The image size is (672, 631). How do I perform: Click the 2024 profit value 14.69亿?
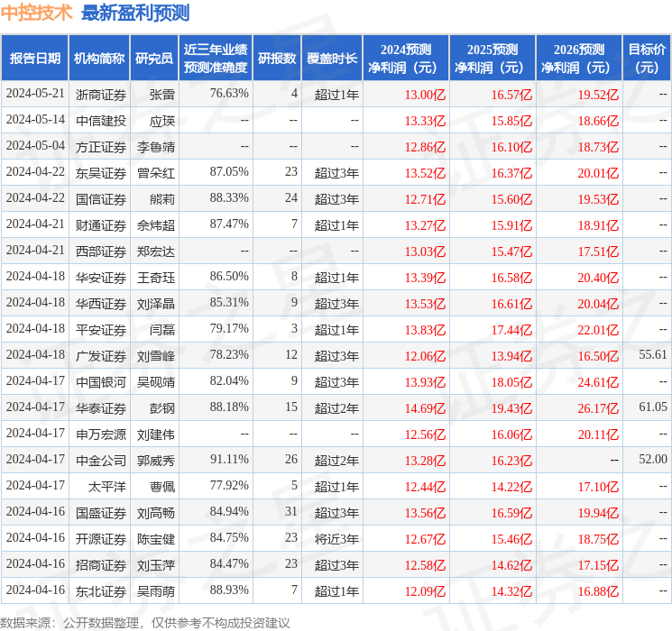[425, 408]
